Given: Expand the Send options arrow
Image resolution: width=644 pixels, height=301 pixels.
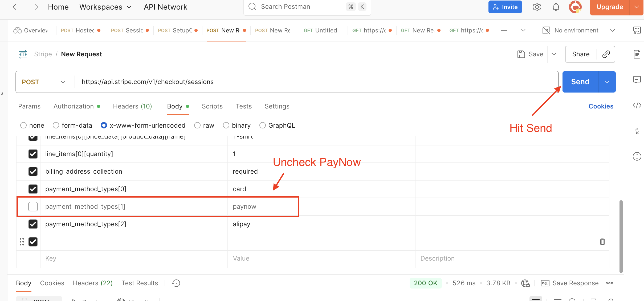Looking at the screenshot, I should point(607,82).
